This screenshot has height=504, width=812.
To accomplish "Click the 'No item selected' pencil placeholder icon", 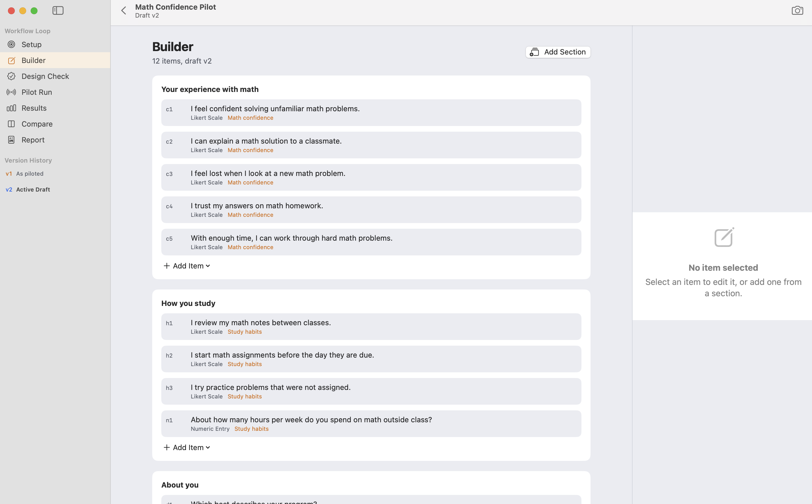I will click(x=724, y=237).
